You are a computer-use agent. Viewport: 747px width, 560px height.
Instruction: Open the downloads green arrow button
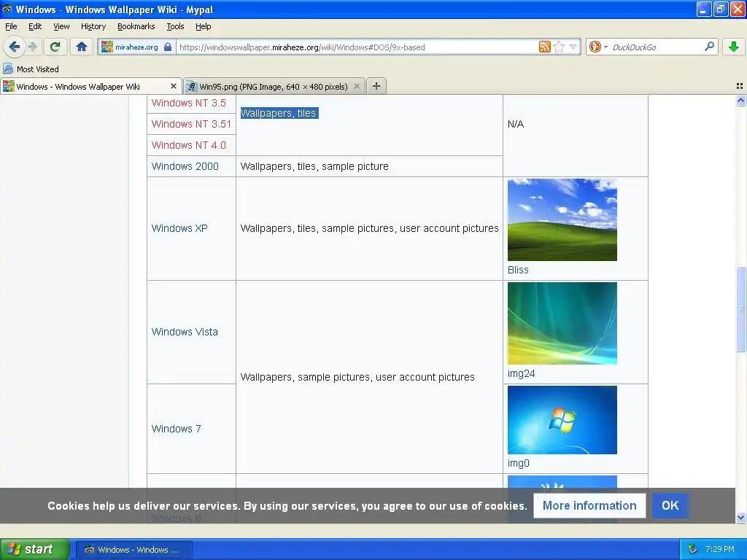click(734, 47)
